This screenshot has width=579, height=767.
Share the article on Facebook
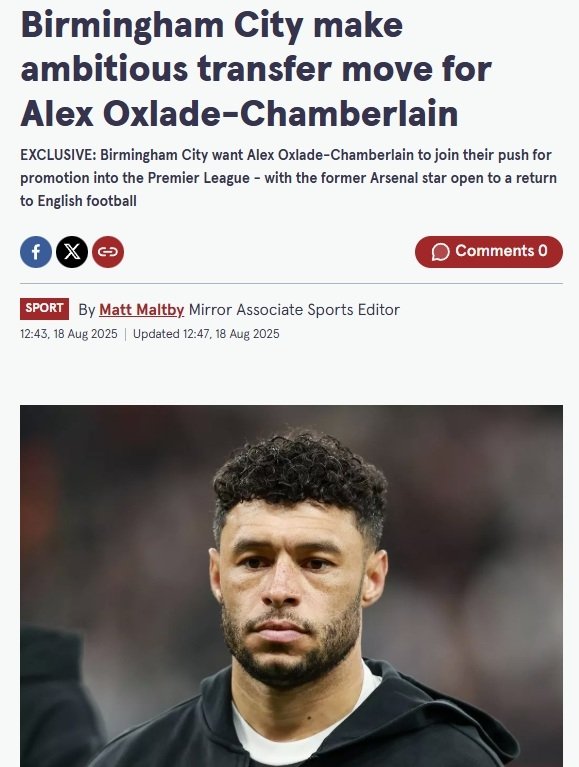(36, 252)
